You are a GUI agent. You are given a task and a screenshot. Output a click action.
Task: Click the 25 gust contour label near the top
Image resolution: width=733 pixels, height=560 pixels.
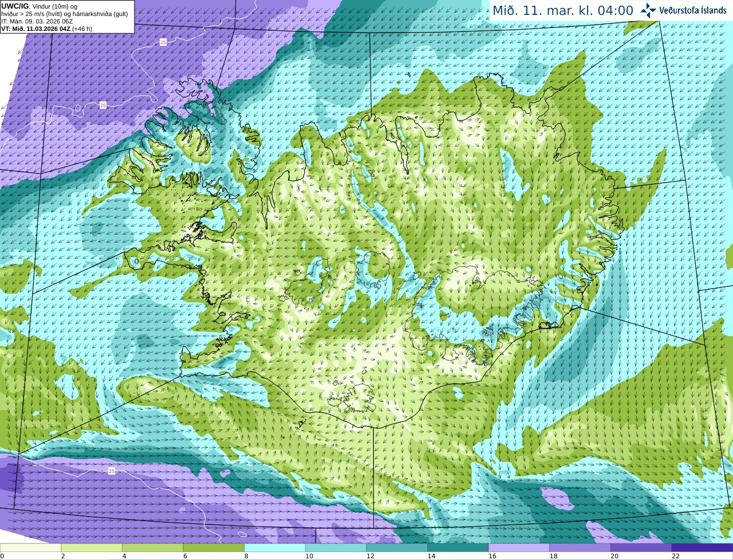163,42
